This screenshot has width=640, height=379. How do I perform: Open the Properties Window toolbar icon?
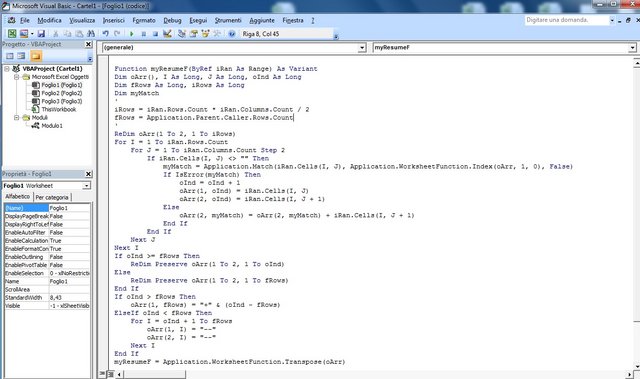tap(193, 34)
